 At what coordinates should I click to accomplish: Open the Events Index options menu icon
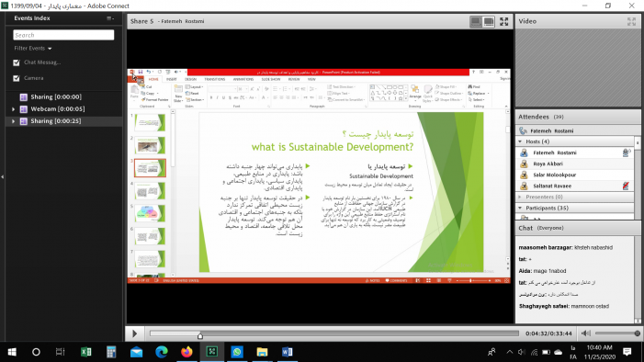(109, 18)
